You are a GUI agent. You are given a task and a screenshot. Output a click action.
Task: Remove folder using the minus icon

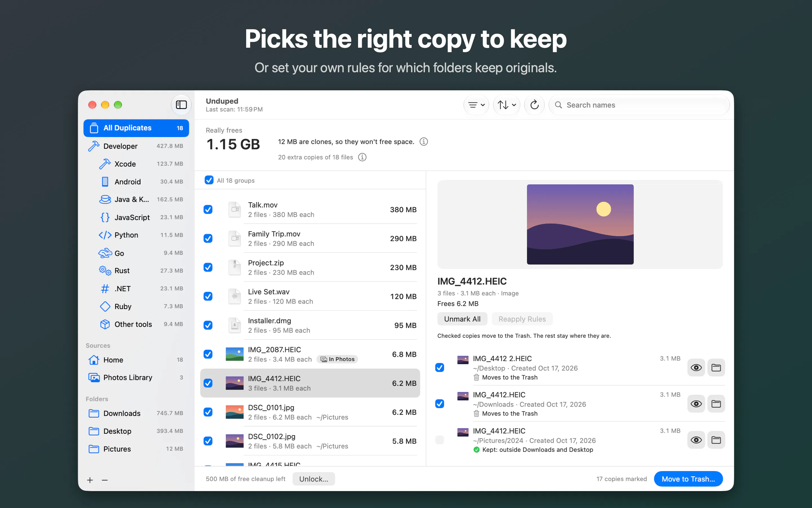pos(105,480)
